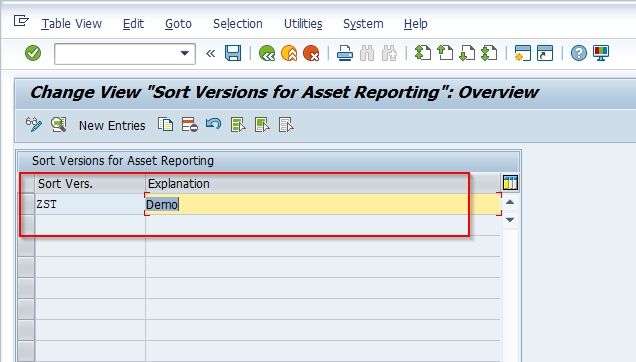This screenshot has width=636, height=362.
Task: Open the Selection menu
Action: 238,24
